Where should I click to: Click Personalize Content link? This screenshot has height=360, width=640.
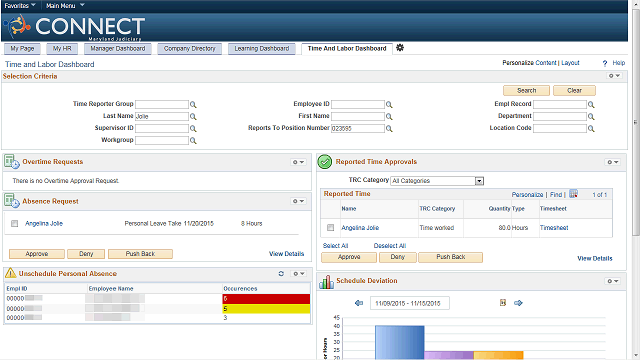tap(529, 63)
